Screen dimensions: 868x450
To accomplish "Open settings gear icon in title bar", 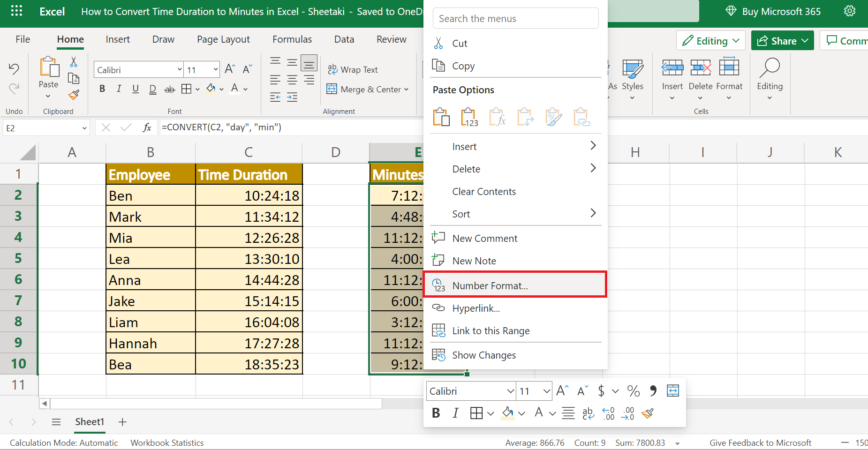I will coord(849,11).
